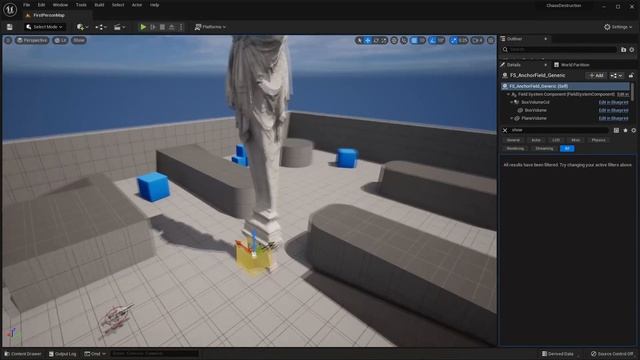
Task: Open the Settings dropdown in toolbar
Action: coord(618,27)
